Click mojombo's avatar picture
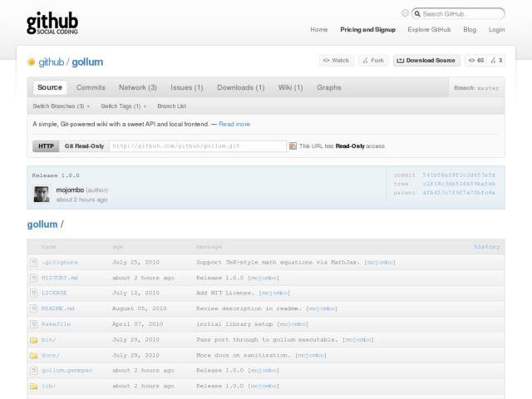The width and height of the screenshot is (532, 399). click(42, 195)
